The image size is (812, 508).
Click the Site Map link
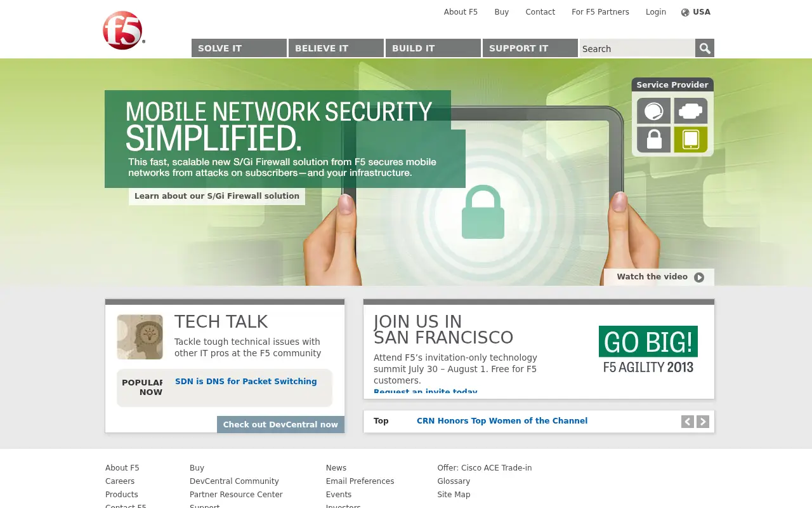[454, 495]
